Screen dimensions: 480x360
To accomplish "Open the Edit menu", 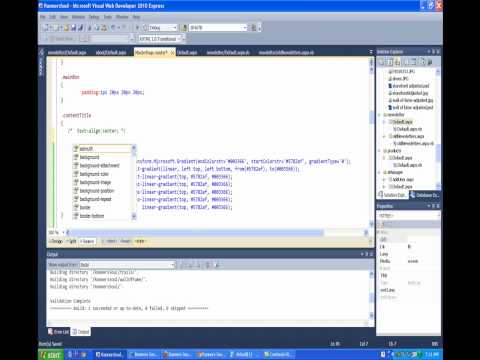I will 53,17.
